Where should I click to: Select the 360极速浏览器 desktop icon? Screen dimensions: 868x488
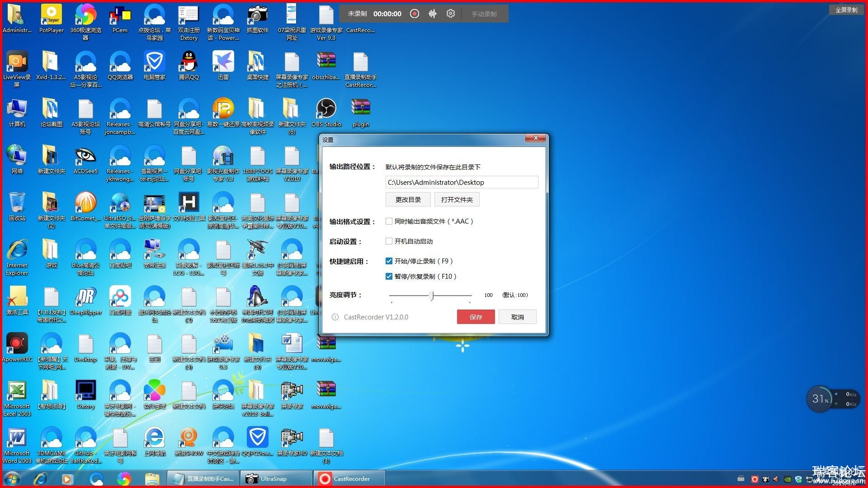pyautogui.click(x=86, y=22)
